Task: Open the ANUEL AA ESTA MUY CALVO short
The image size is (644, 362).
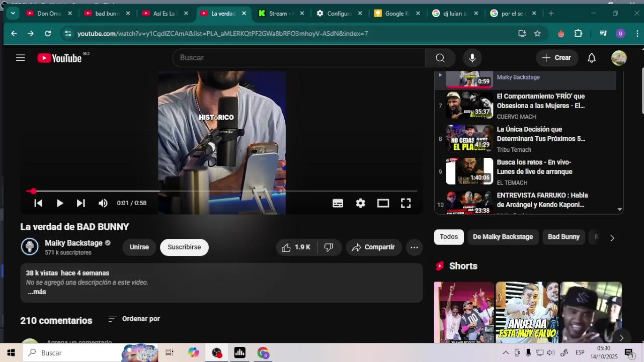Action: pos(527,312)
